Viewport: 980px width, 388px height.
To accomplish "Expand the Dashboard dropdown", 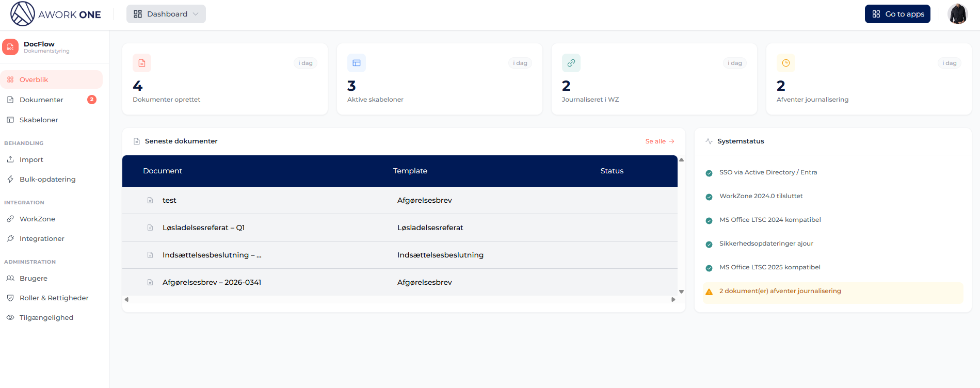I will point(166,14).
